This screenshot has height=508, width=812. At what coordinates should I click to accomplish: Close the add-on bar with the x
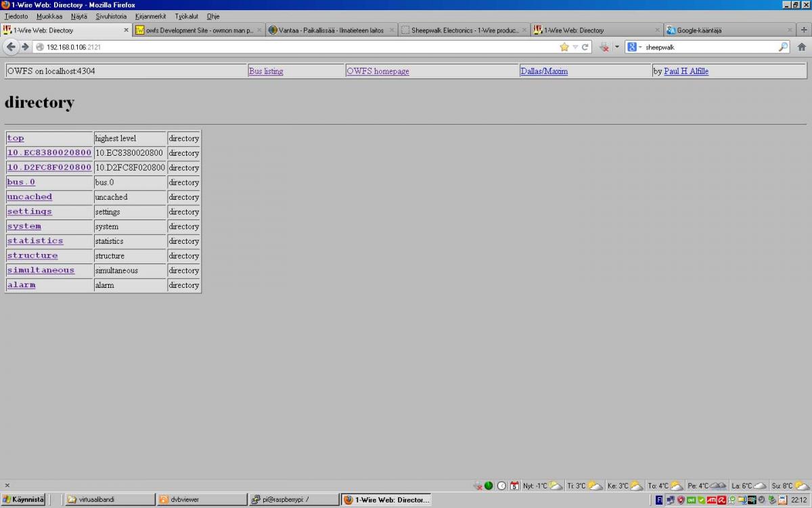click(7, 485)
